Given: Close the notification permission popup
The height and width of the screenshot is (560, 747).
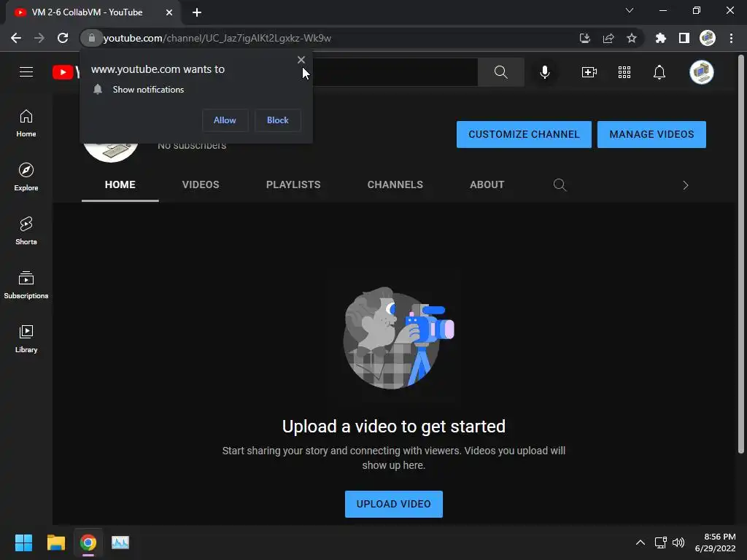Looking at the screenshot, I should [301, 60].
